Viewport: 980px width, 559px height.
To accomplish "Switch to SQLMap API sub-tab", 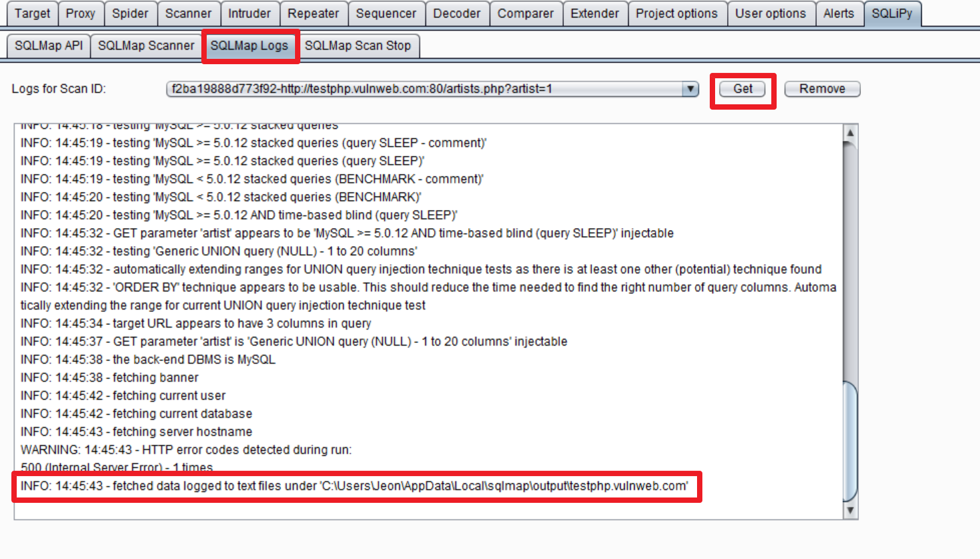I will (49, 45).
